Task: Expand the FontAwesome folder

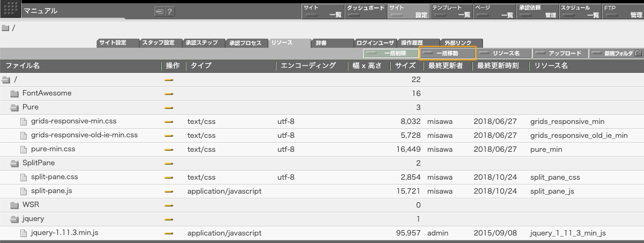Action: click(x=14, y=93)
